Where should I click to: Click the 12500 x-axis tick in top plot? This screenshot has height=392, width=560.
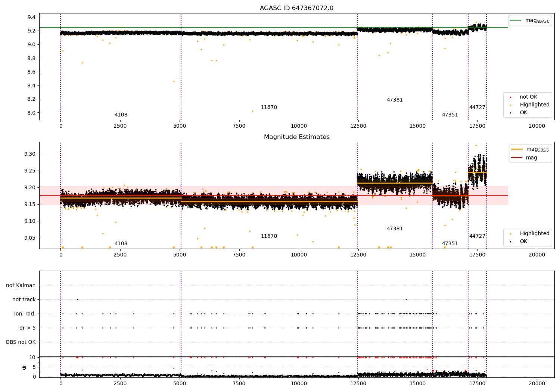(x=358, y=126)
